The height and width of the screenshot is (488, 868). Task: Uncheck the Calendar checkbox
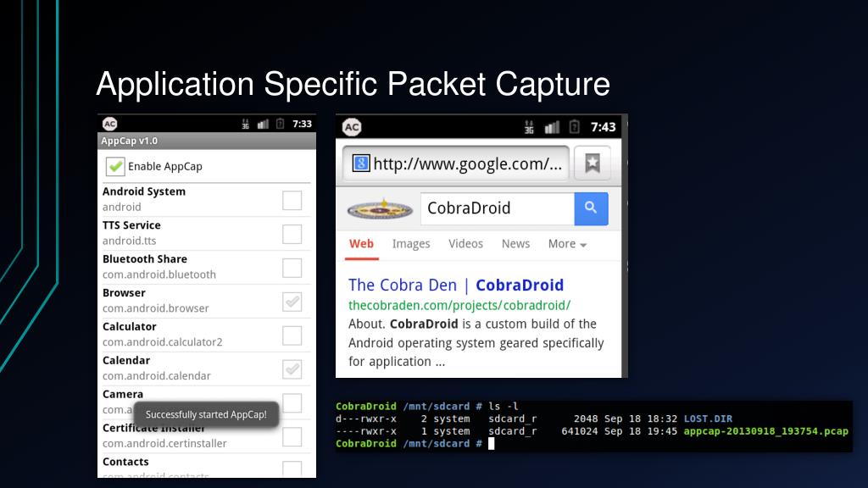point(292,369)
